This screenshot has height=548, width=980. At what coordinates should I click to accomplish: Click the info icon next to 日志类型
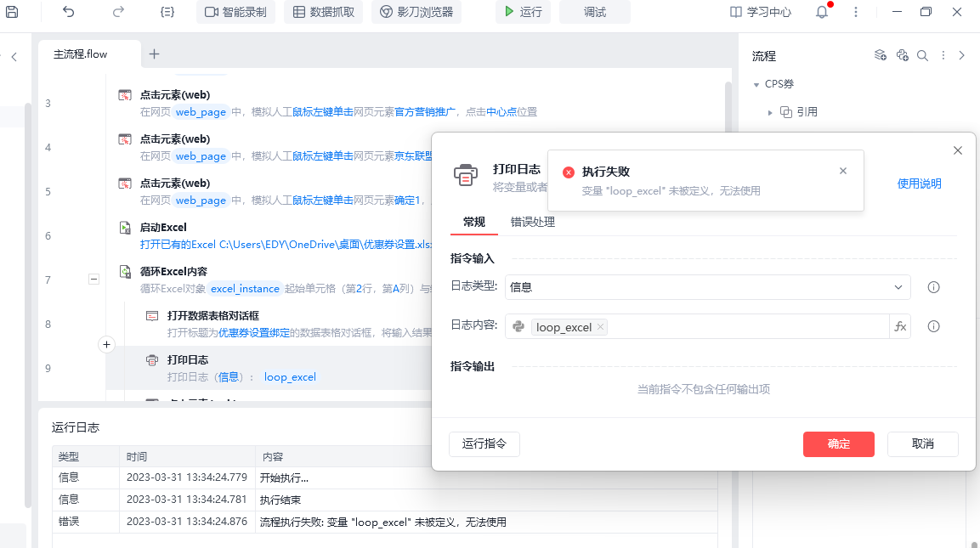coord(933,287)
